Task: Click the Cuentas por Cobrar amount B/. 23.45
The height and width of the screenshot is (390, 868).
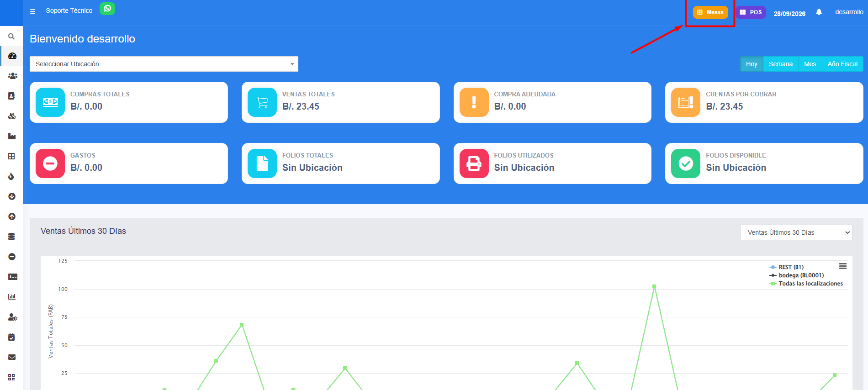Action: [725, 106]
